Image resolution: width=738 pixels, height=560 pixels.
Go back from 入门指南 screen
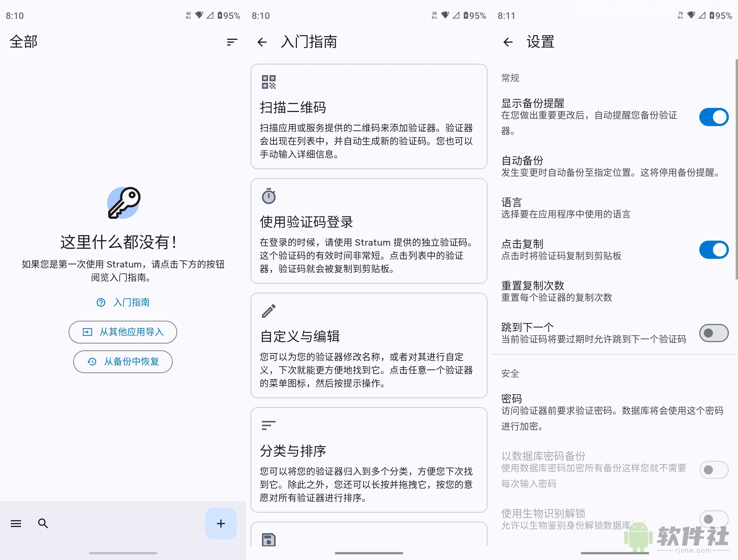click(x=262, y=42)
